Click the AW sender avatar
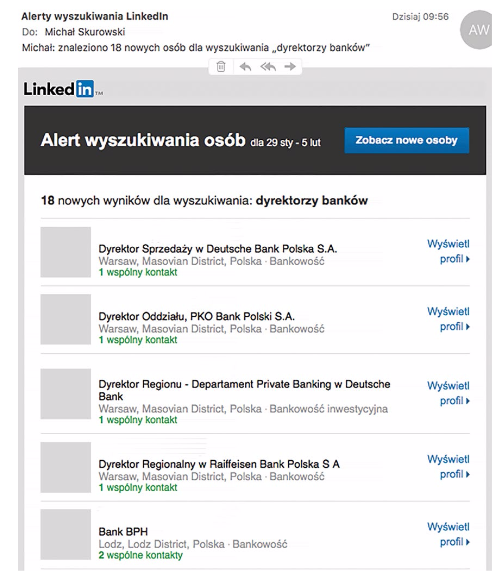The height and width of the screenshot is (576, 502). [x=477, y=30]
